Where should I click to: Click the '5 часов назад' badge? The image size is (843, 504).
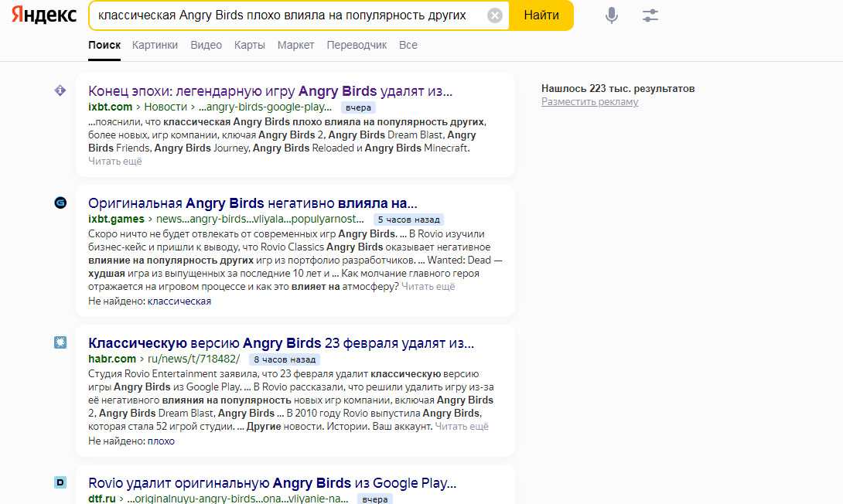(x=408, y=220)
